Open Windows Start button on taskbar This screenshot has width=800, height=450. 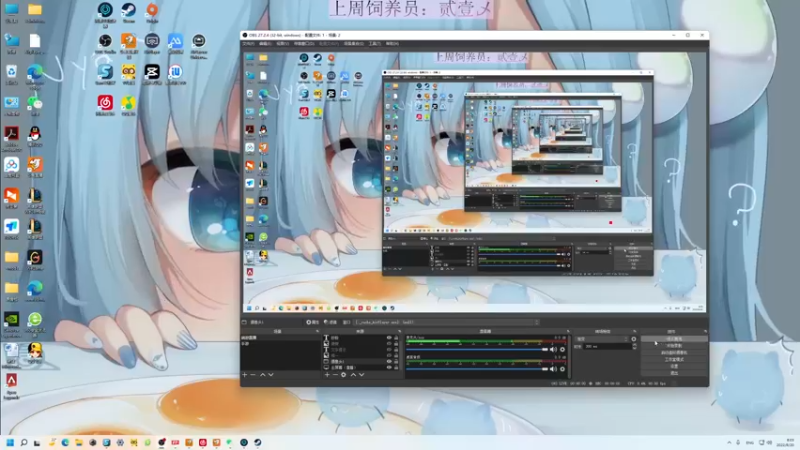10,442
